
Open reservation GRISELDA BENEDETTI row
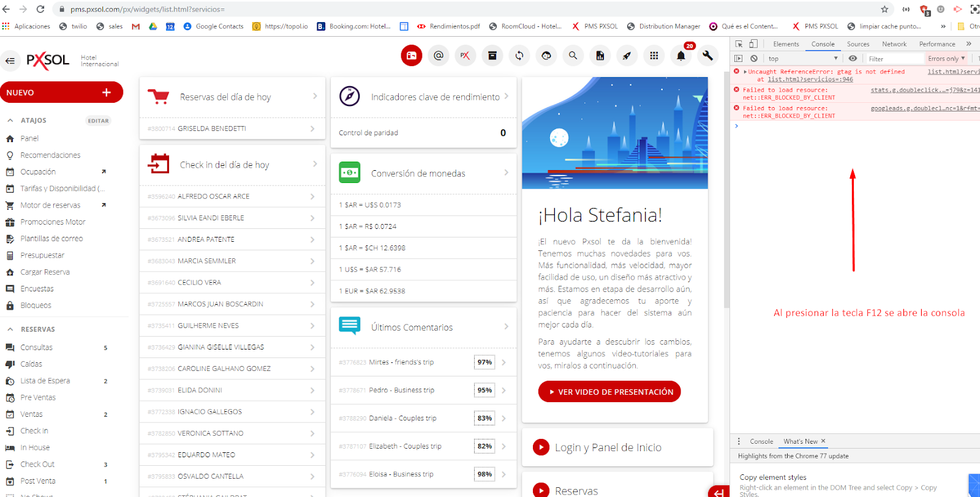tap(232, 129)
